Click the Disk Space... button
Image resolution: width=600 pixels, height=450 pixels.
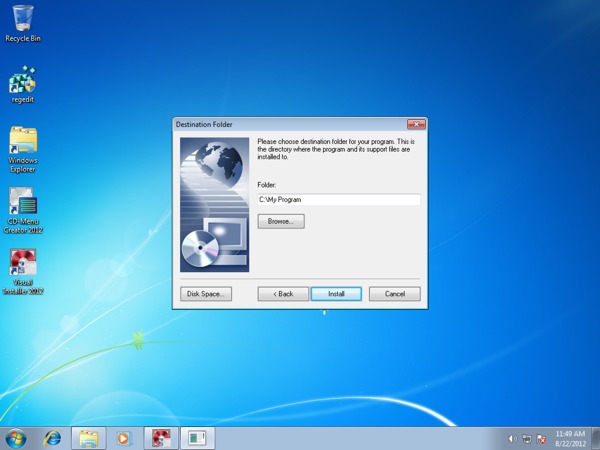pos(206,294)
